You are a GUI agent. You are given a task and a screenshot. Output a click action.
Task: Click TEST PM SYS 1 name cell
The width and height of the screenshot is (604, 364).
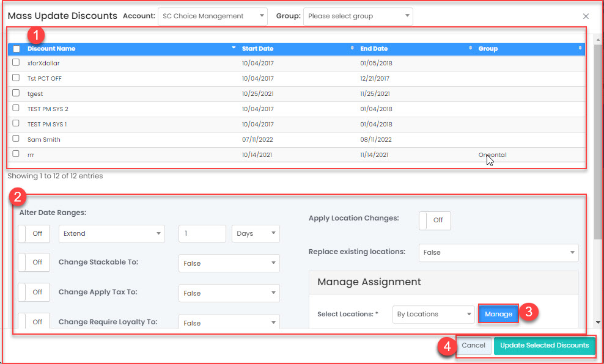point(47,124)
